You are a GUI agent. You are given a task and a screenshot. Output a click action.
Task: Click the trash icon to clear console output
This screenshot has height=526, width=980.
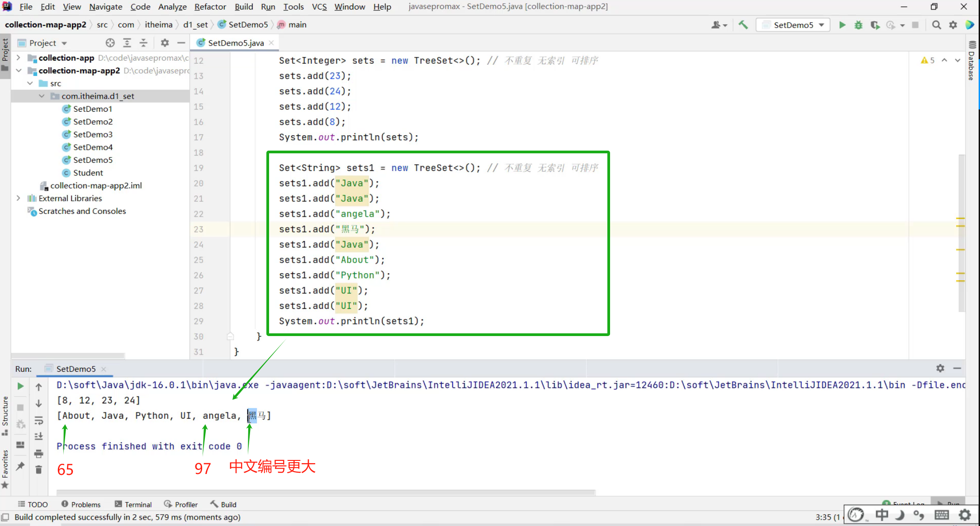coord(38,470)
